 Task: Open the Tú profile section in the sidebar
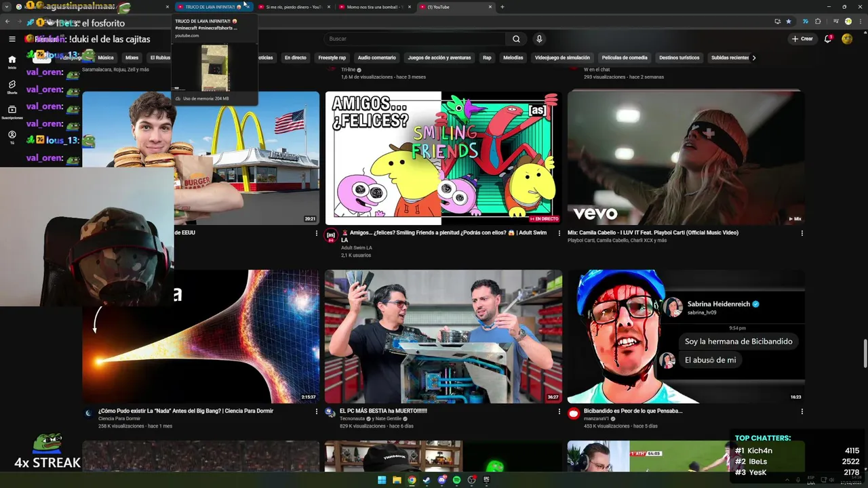click(12, 137)
